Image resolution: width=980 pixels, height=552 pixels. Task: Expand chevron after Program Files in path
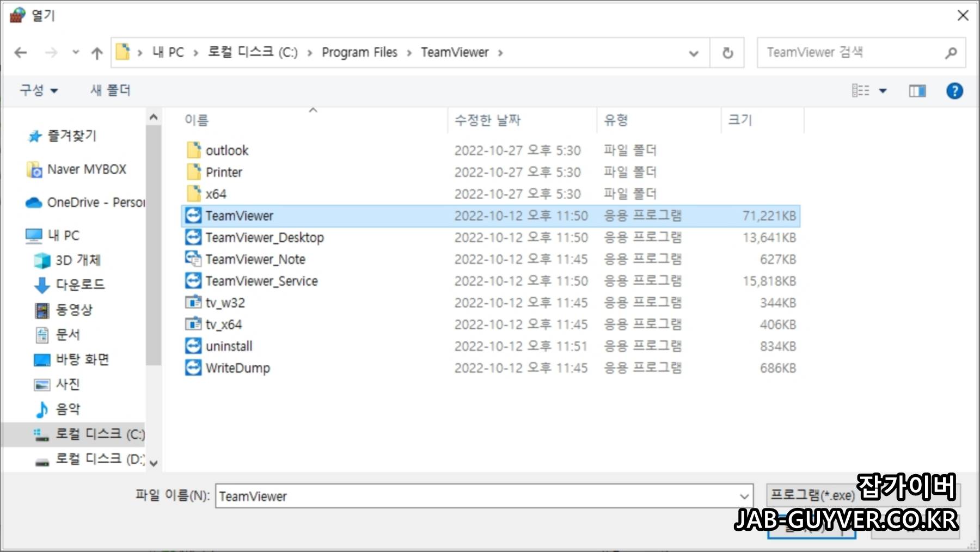click(409, 53)
